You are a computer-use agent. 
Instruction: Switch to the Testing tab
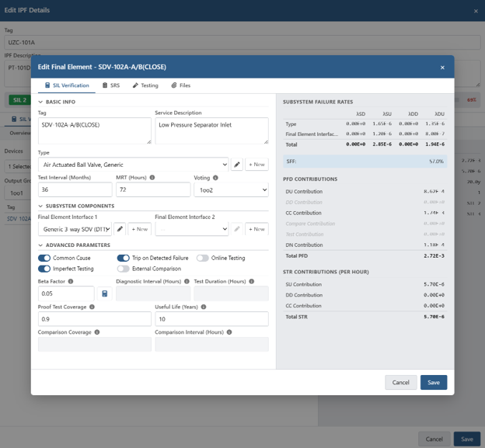coord(145,85)
